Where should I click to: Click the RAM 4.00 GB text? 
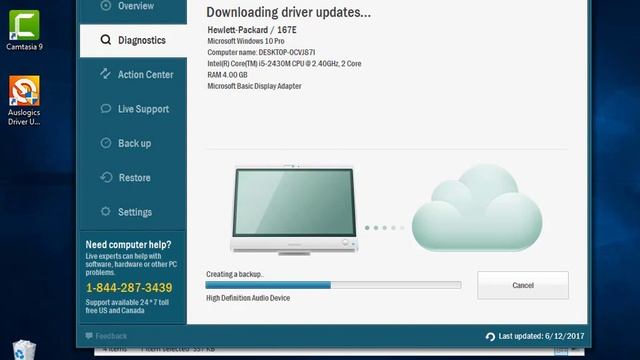[x=227, y=75]
